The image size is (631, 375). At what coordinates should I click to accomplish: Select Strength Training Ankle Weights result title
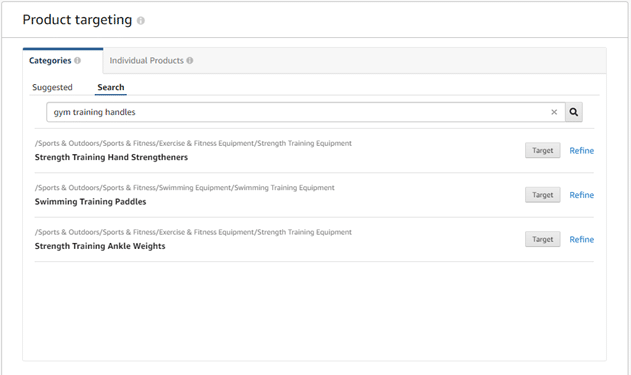(x=100, y=246)
